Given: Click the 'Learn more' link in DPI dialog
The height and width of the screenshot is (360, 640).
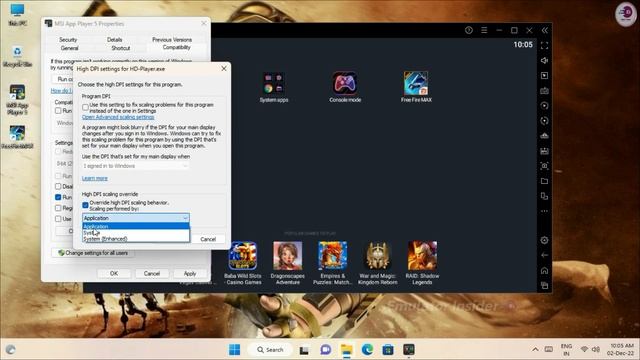Looking at the screenshot, I should (95, 178).
